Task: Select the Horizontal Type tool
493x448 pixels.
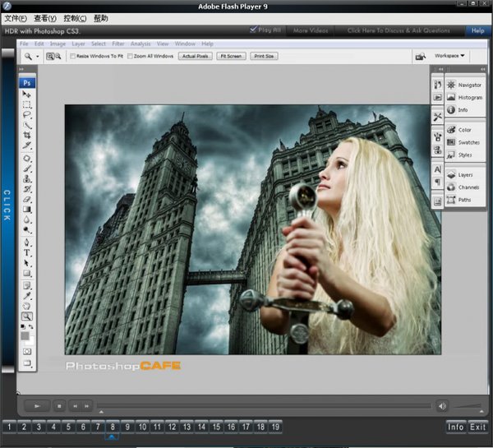Action: click(27, 253)
